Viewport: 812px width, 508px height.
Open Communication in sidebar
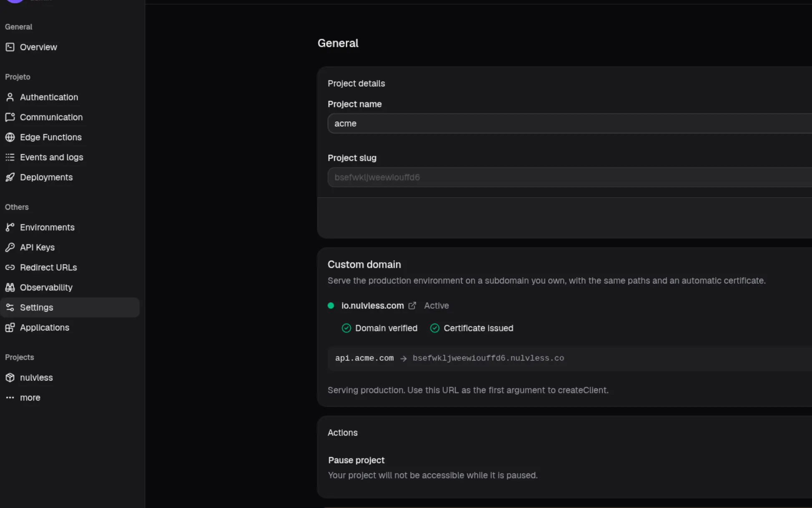click(70, 117)
